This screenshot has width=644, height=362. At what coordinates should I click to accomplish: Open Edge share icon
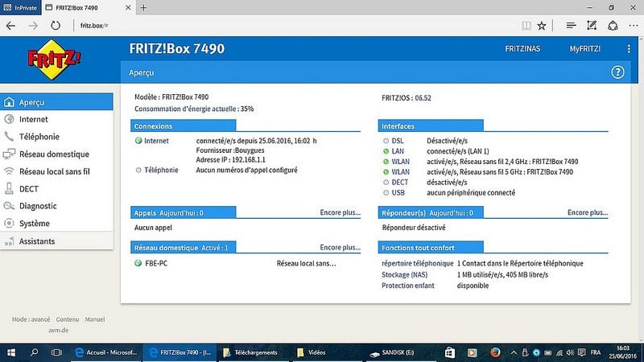click(x=613, y=26)
